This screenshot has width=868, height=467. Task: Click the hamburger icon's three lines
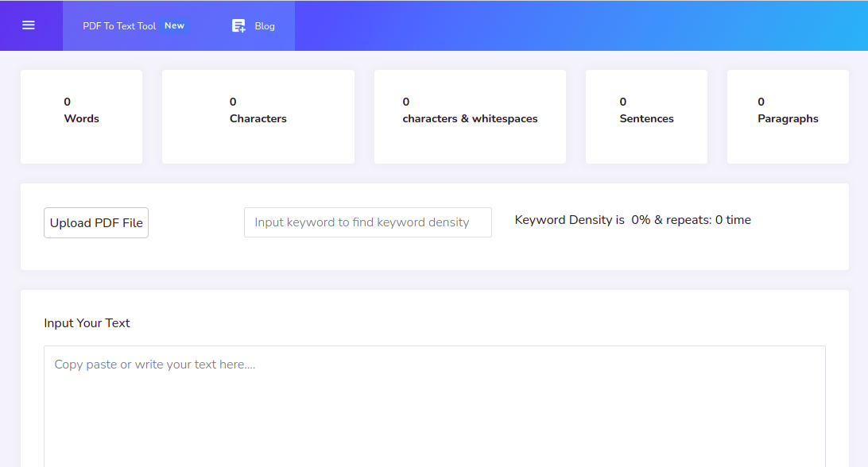[30, 25]
